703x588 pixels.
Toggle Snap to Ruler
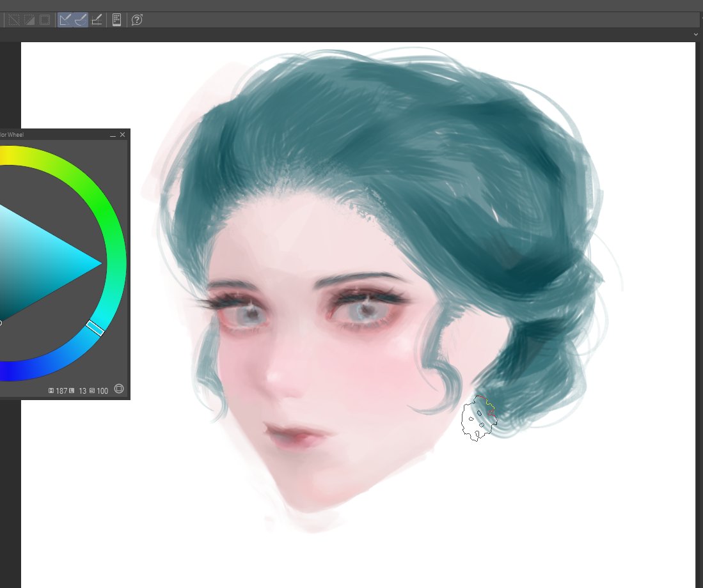click(x=65, y=20)
